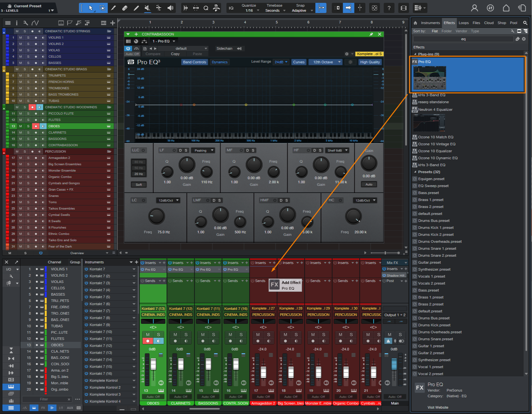Toggle the Pro EQ plugin power button

point(128,48)
